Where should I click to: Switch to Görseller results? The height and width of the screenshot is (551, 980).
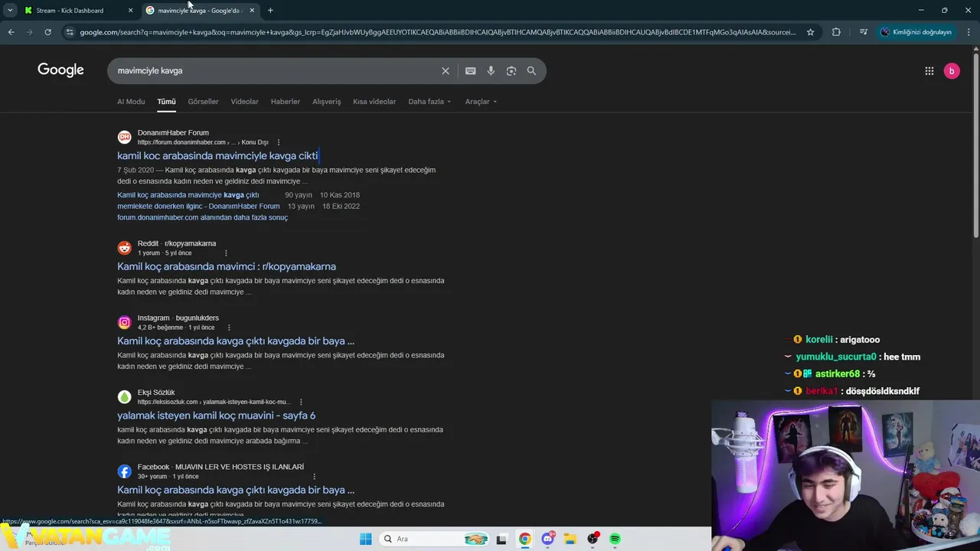(x=203, y=101)
